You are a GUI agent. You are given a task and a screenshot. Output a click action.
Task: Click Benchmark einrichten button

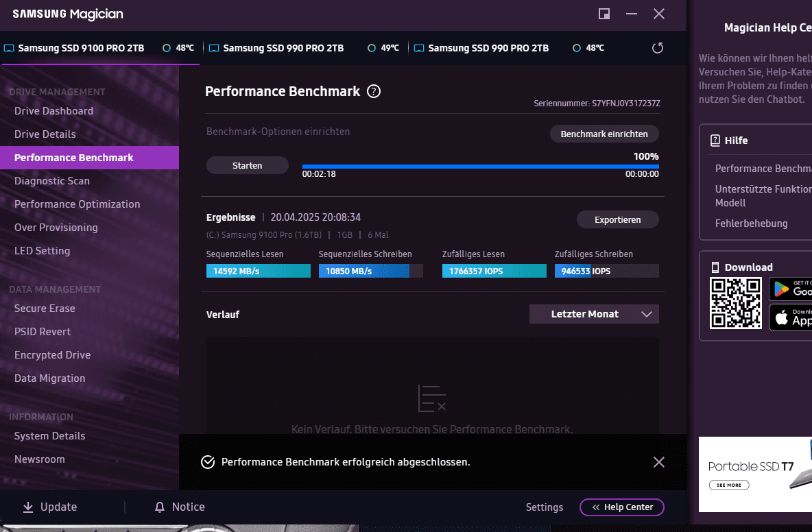click(x=604, y=134)
